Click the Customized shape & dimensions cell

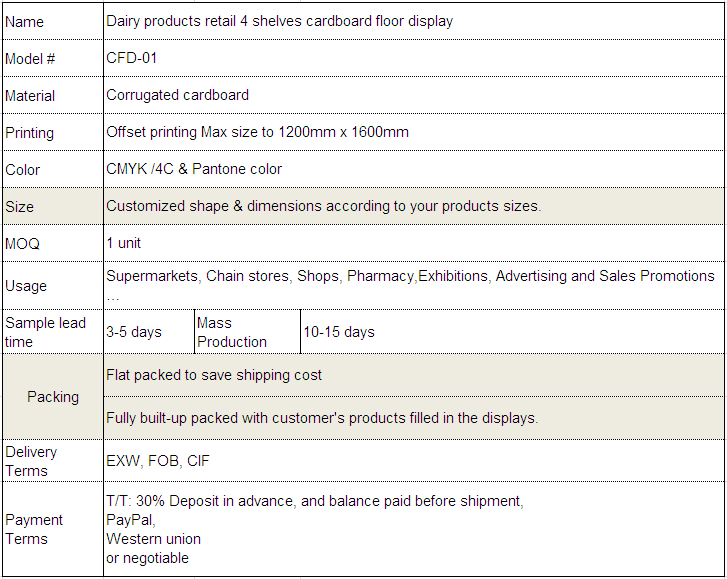click(323, 206)
